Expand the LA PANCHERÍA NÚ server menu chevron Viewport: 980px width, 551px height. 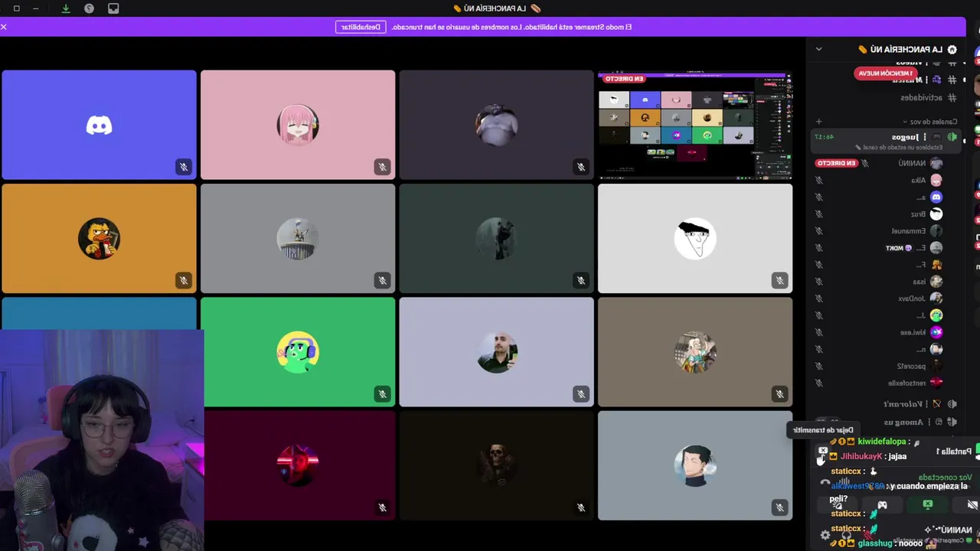pos(818,49)
